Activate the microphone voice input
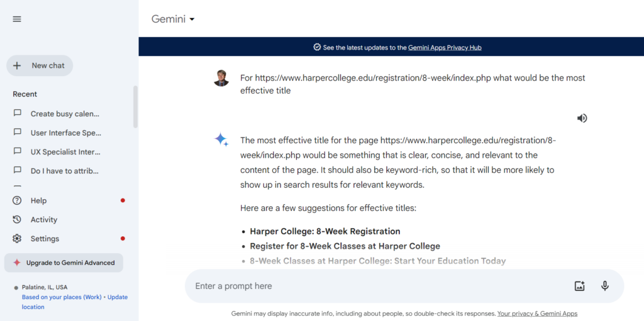The width and height of the screenshot is (644, 321). [x=605, y=286]
